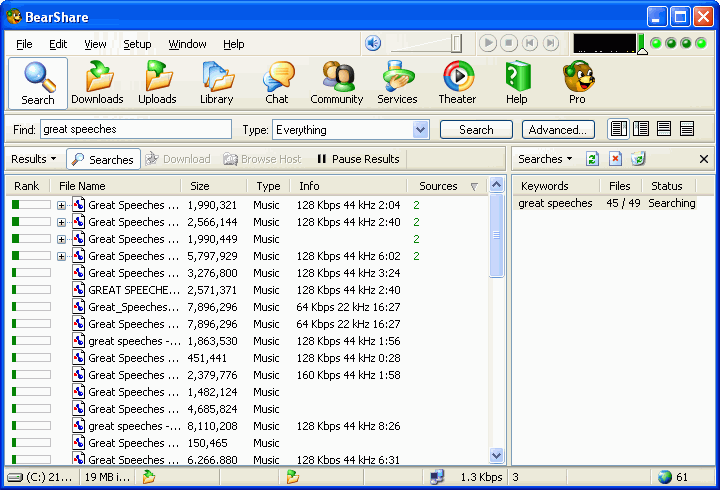Click the Browse Host button
The height and width of the screenshot is (490, 720).
point(262,159)
